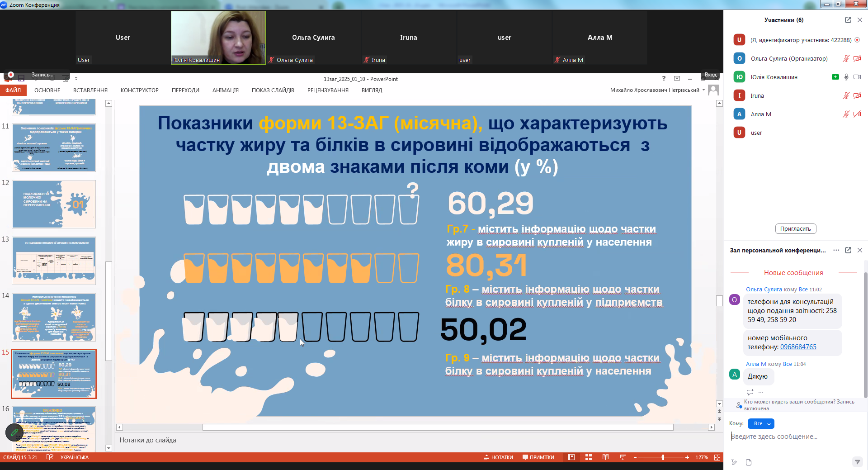Click the 127% zoom level

(702, 457)
